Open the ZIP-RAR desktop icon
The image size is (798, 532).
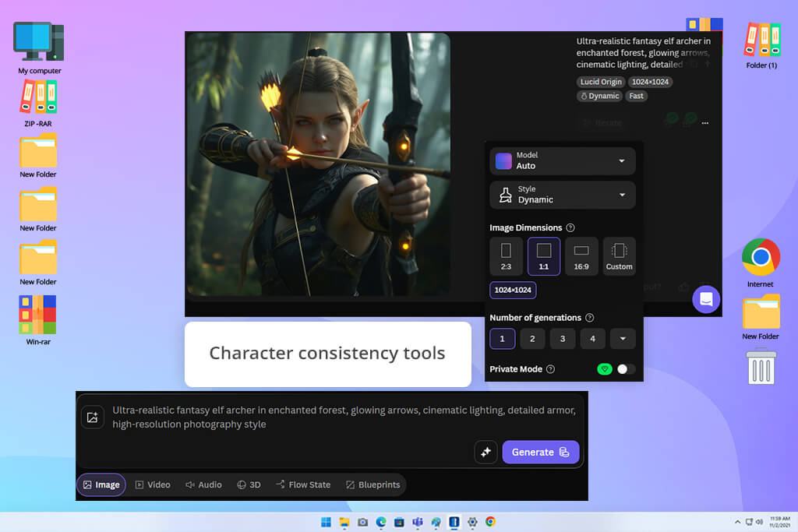pos(38,104)
